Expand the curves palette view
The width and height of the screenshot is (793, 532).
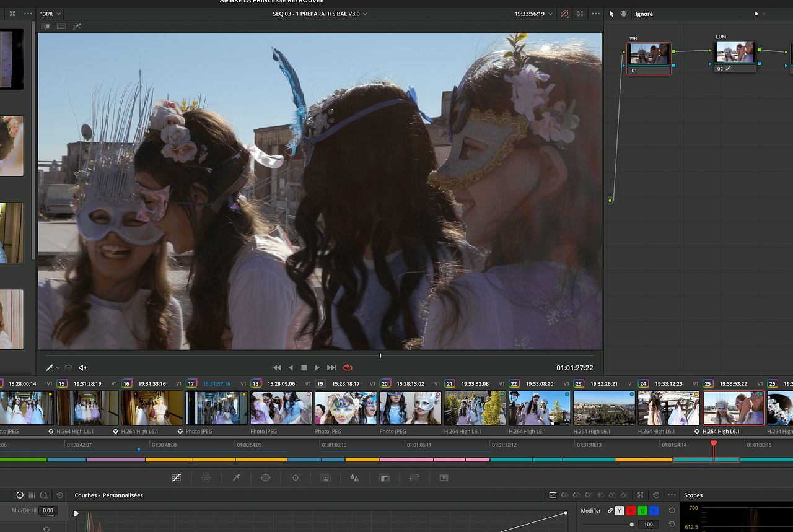pyautogui.click(x=641, y=495)
